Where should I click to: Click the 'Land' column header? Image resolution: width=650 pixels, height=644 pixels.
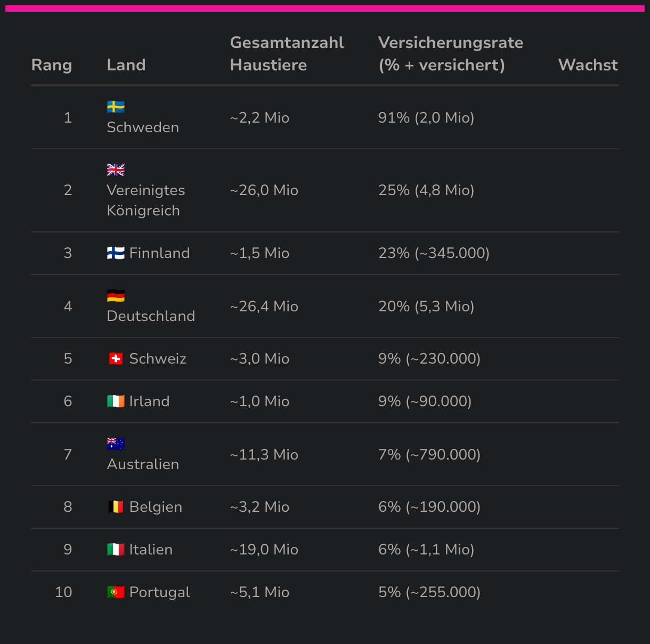126,65
